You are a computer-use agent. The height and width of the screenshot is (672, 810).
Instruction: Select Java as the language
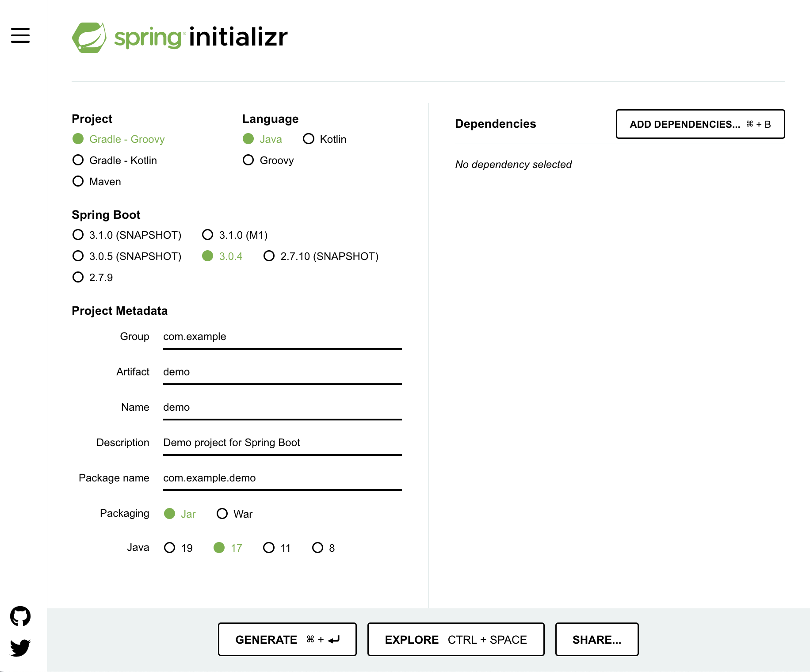click(262, 139)
